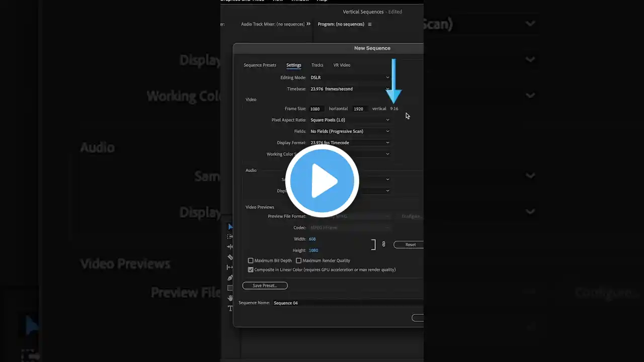Open the Audio display format dropdown arrow
The width and height of the screenshot is (644, 362).
[387, 191]
